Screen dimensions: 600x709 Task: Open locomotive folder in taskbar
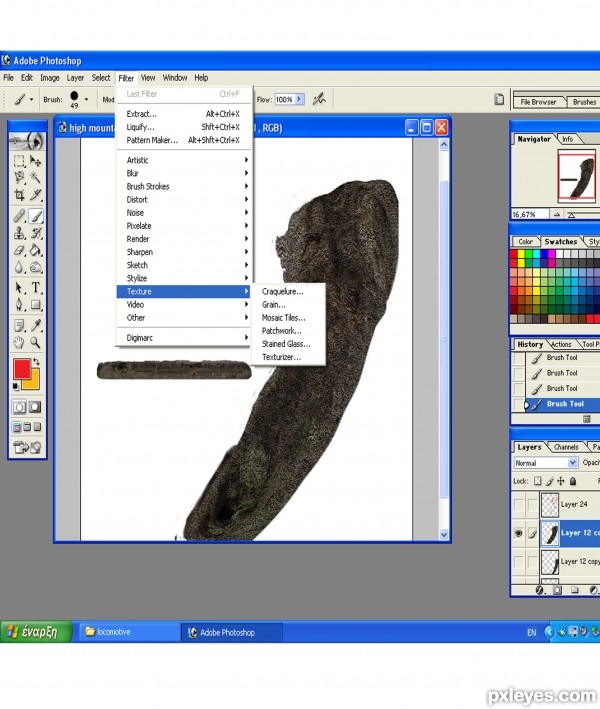tap(129, 632)
